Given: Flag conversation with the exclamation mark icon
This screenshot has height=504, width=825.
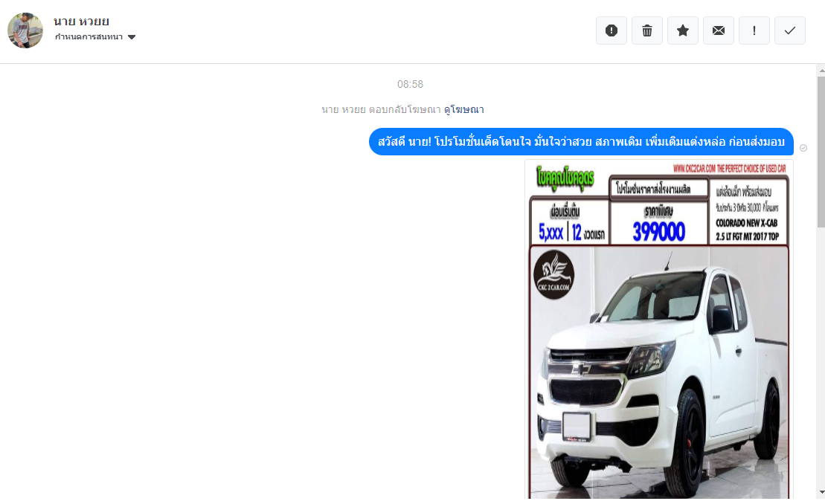Looking at the screenshot, I should click(754, 30).
